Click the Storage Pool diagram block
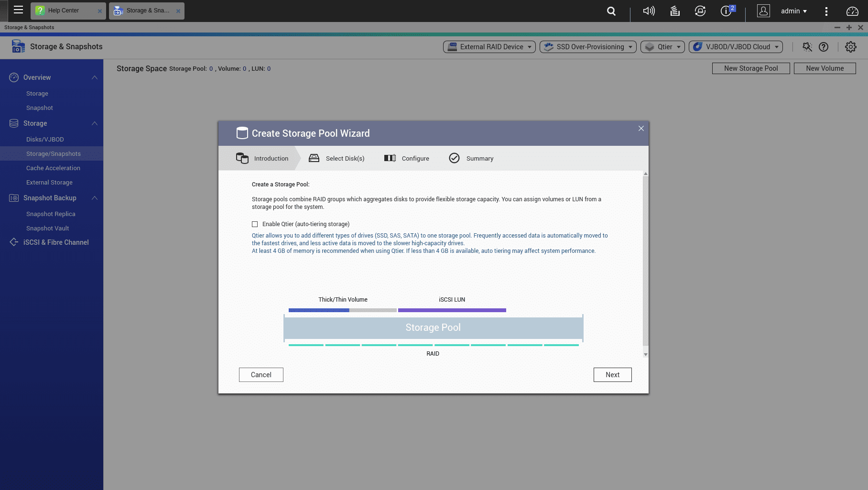 pos(433,328)
